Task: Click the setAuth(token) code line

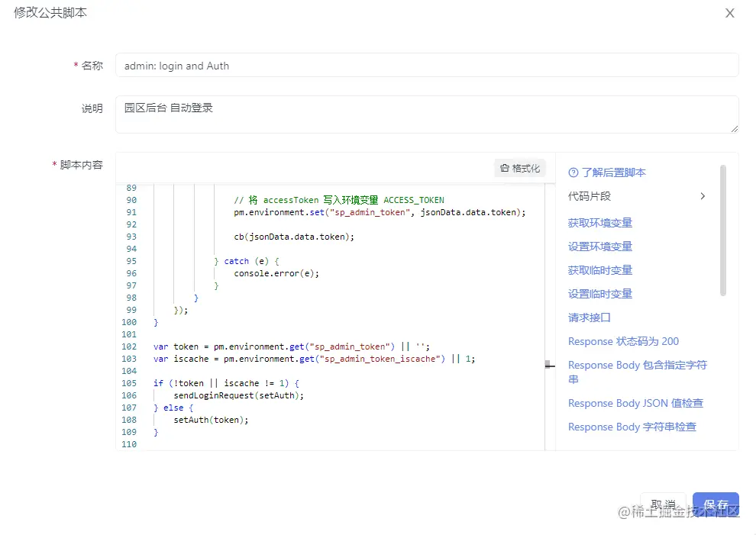Action: [212, 420]
